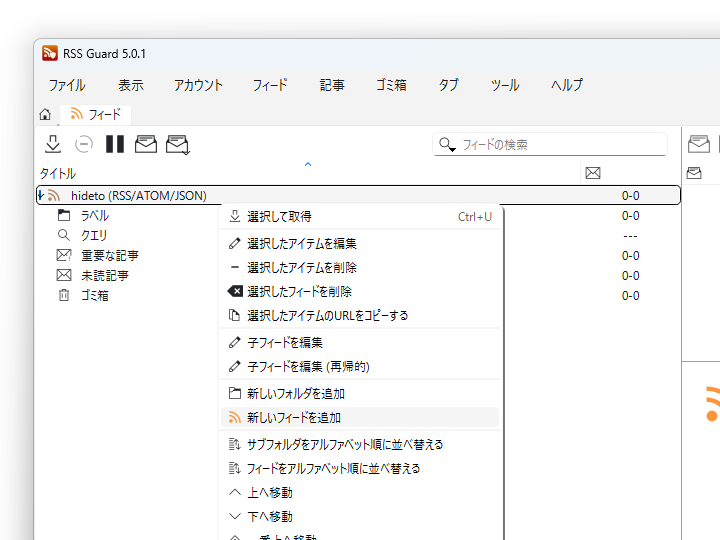Click the stop fetching circle icon
Viewport: 720px width, 540px height.
(x=84, y=144)
